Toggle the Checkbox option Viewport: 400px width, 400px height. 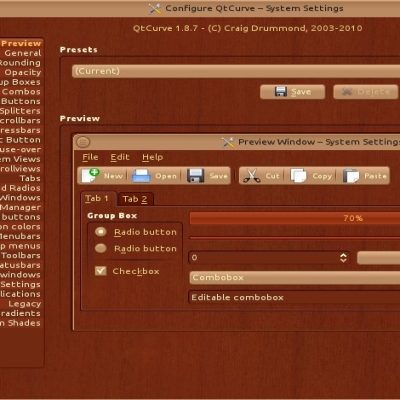101,271
